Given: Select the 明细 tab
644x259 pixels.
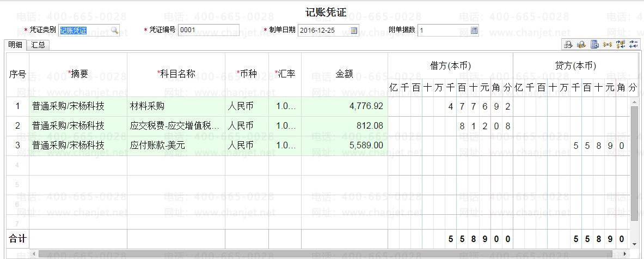Looking at the screenshot, I should pos(16,45).
